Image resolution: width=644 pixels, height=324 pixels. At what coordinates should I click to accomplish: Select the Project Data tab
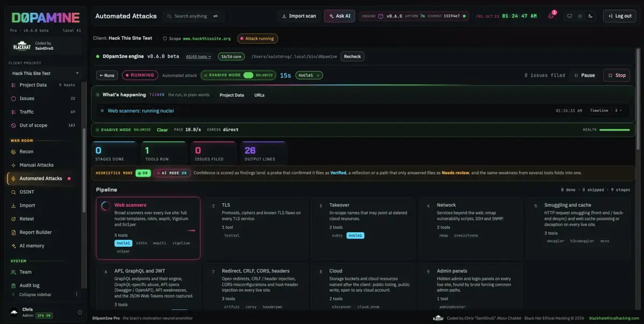(232, 95)
